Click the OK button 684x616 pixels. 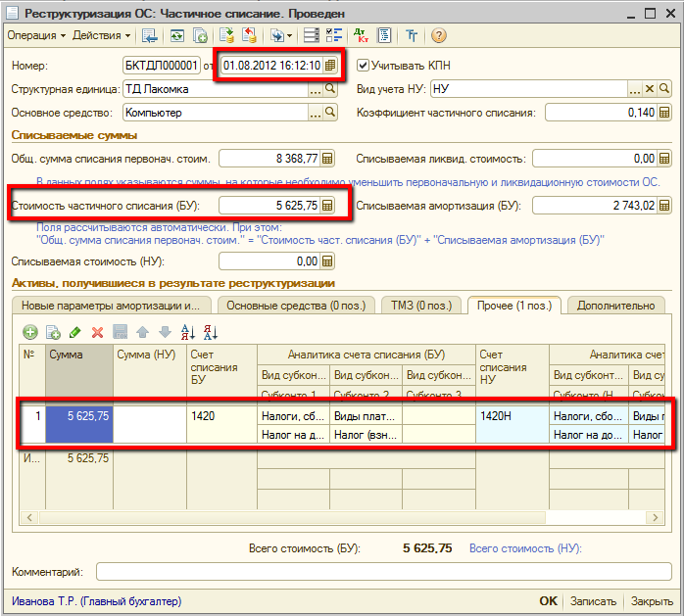tap(548, 601)
